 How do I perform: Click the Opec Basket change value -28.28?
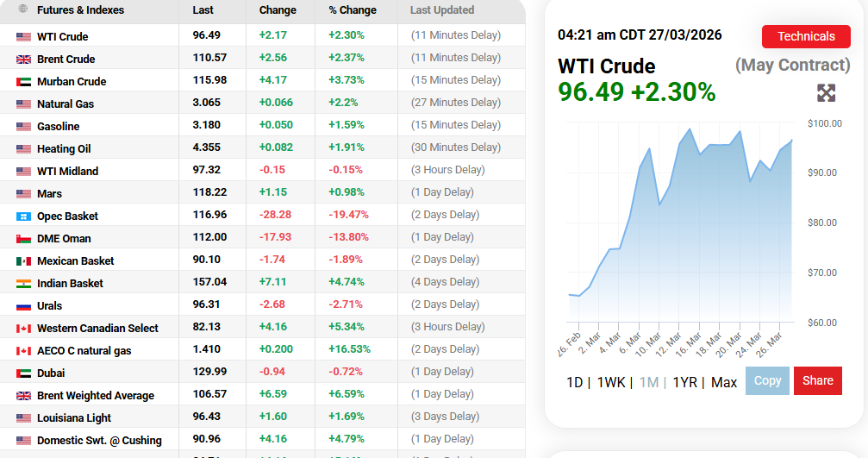coord(275,214)
